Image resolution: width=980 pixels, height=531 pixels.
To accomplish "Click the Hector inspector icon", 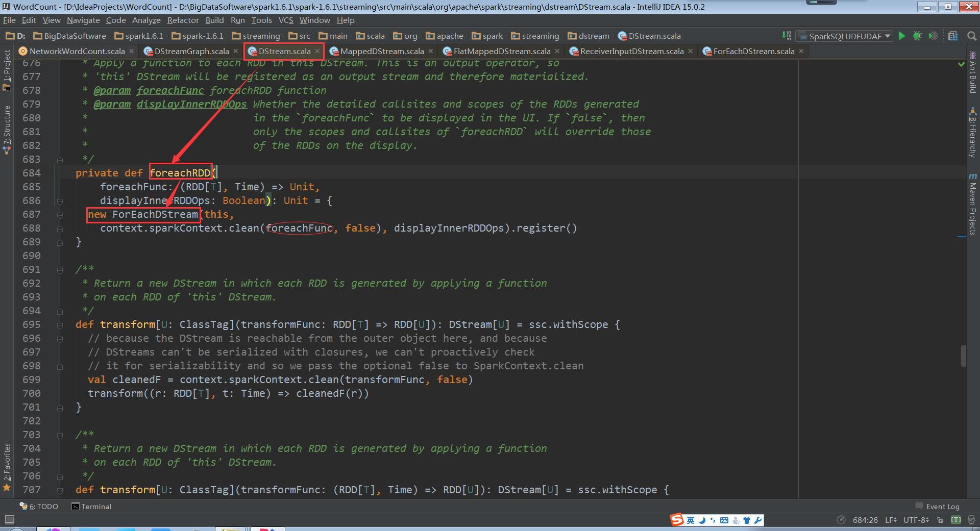I will tap(971, 520).
